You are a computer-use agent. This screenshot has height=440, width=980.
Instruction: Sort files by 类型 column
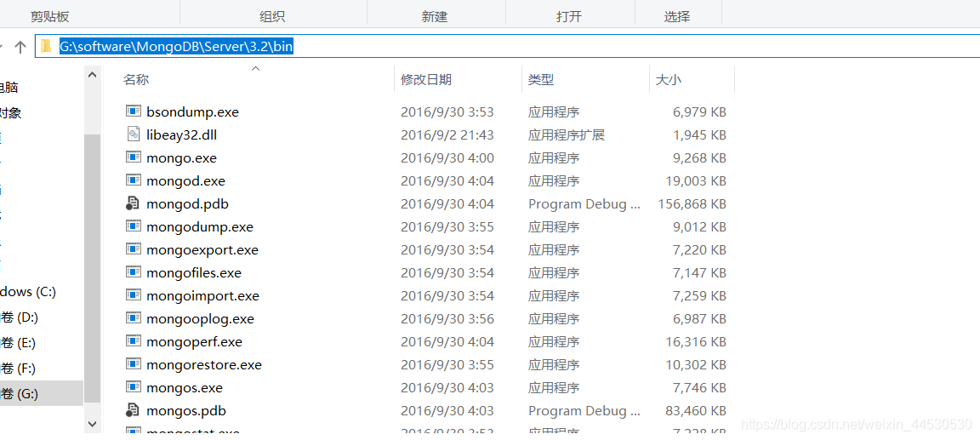[x=541, y=79]
